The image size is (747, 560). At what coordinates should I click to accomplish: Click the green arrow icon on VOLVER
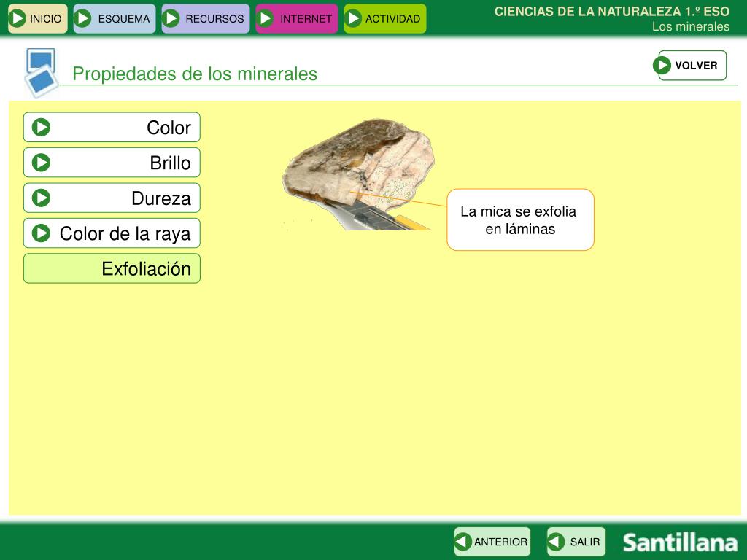(x=662, y=65)
